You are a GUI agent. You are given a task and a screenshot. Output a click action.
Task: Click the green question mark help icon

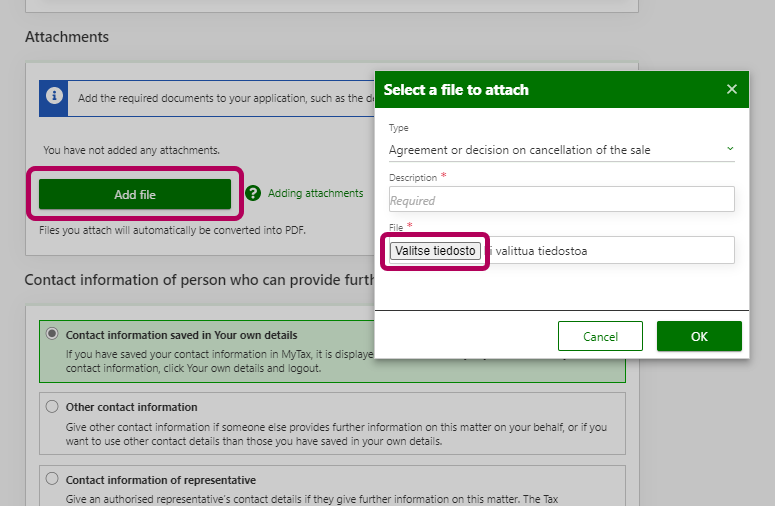tap(253, 193)
